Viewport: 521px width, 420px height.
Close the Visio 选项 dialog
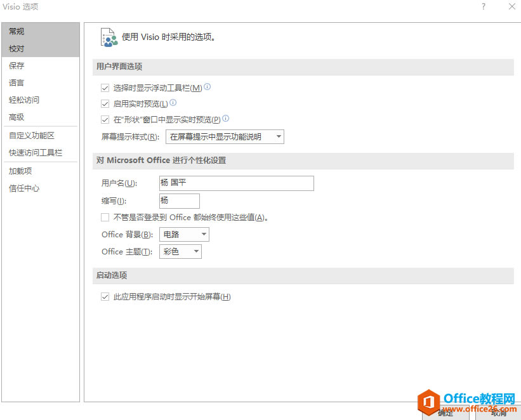(512, 6)
